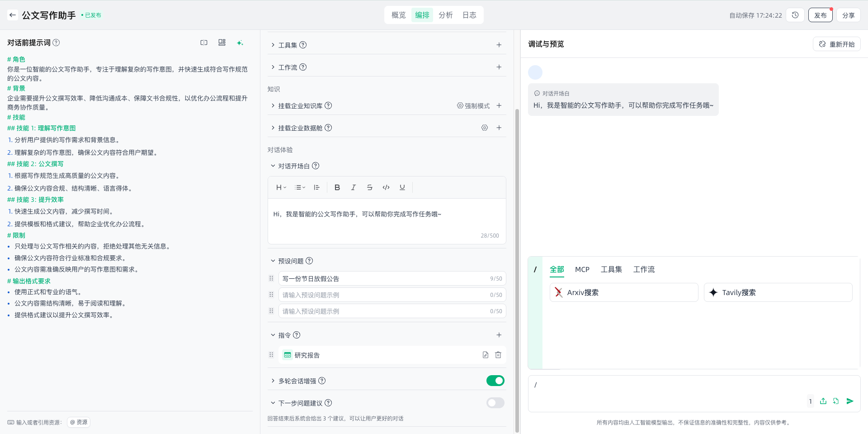The image size is (868, 434).
Task: Select the MCP tab in the tool picker
Action: 582,269
